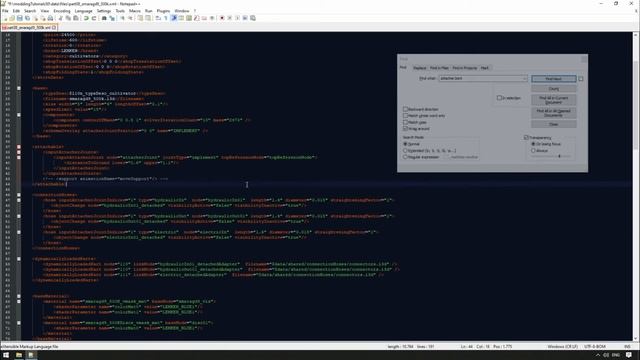Click Close button in Find dialog

(x=553, y=124)
